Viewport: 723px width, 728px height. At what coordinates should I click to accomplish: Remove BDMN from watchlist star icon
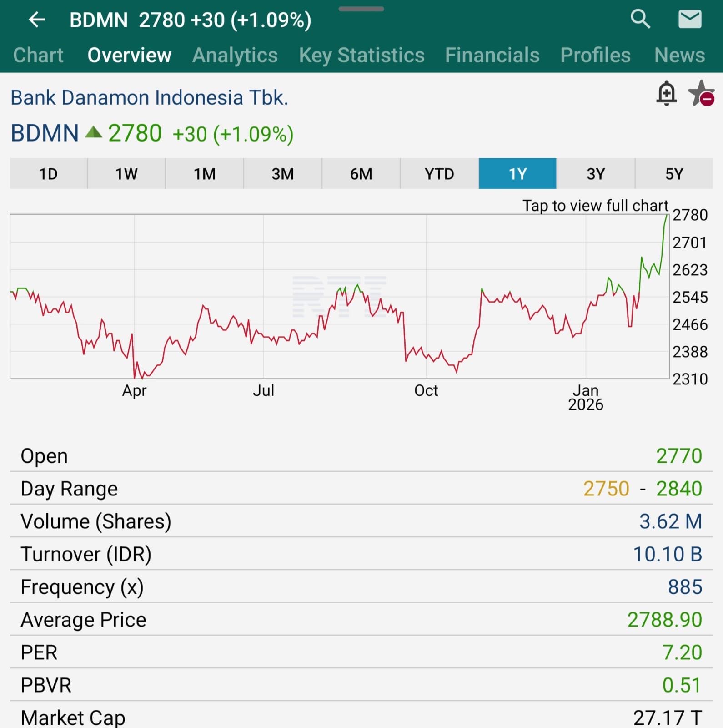(701, 94)
